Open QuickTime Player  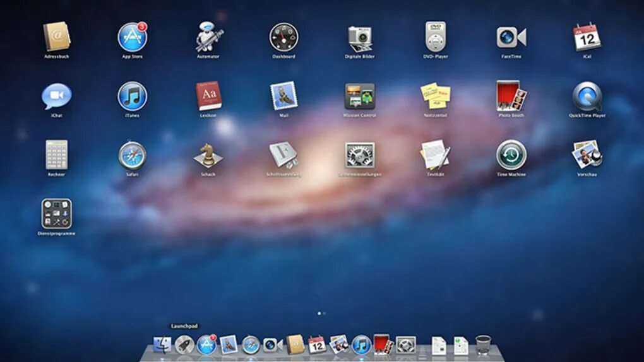(587, 97)
